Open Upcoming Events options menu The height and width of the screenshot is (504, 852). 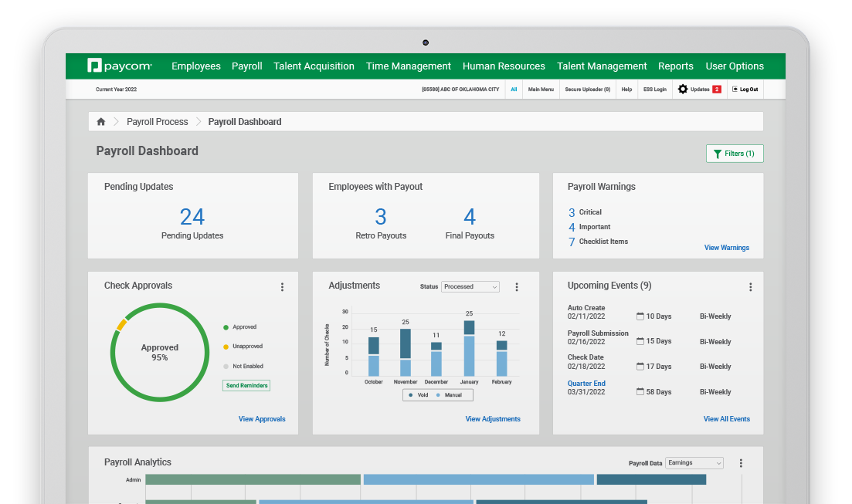[750, 287]
